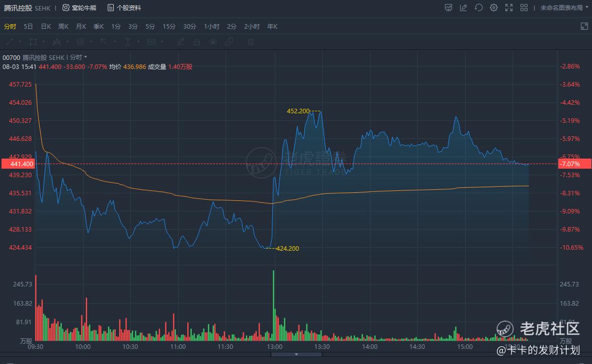This screenshot has width=592, height=364.
Task: Click the bottom panel collapse handle arrow
Action: pyautogui.click(x=296, y=354)
